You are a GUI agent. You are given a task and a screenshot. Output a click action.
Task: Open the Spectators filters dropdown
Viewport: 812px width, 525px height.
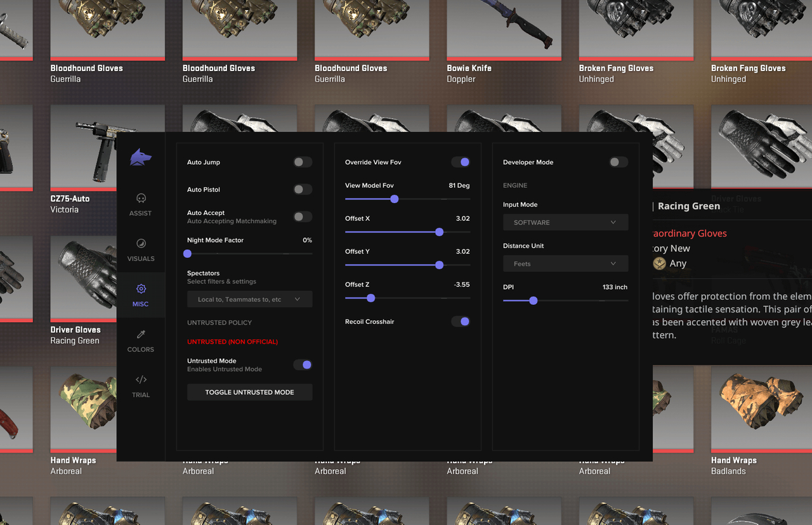tap(249, 299)
